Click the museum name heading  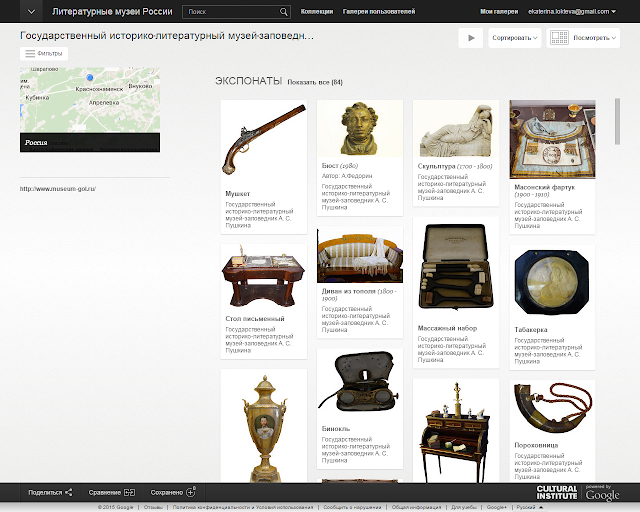[167, 36]
